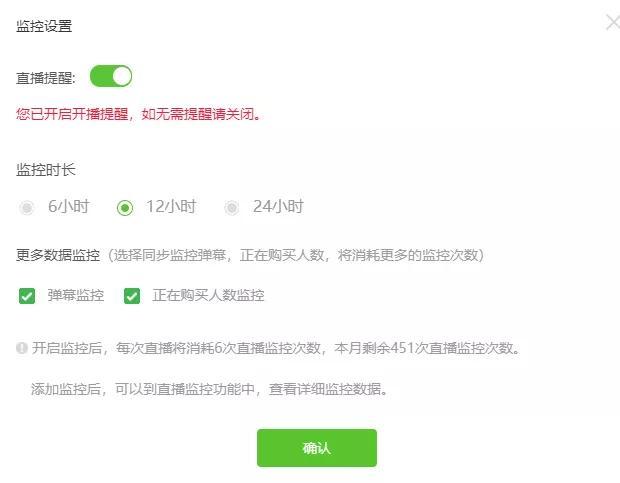Click the 监控设置 dialog title
The width and height of the screenshot is (620, 483).
44,26
